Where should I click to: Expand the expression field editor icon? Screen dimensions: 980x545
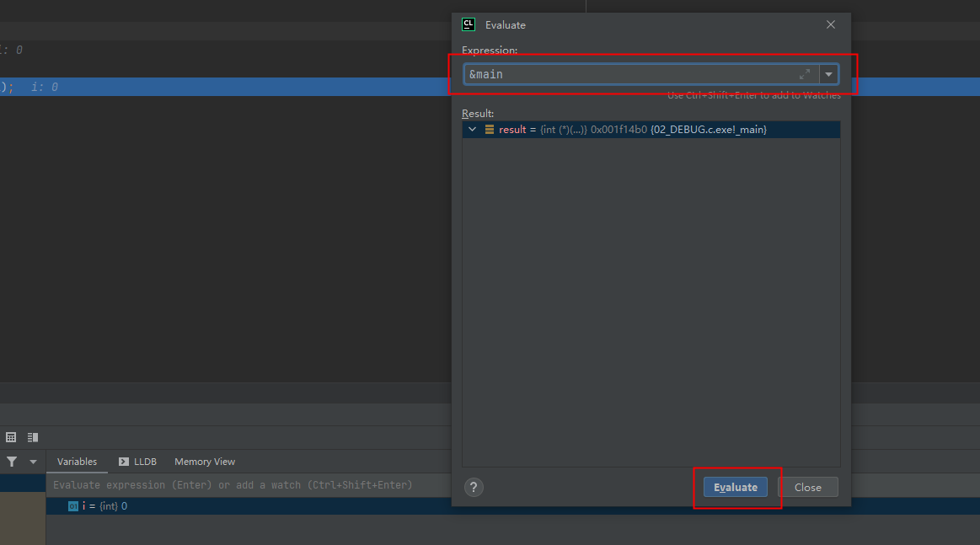point(805,74)
